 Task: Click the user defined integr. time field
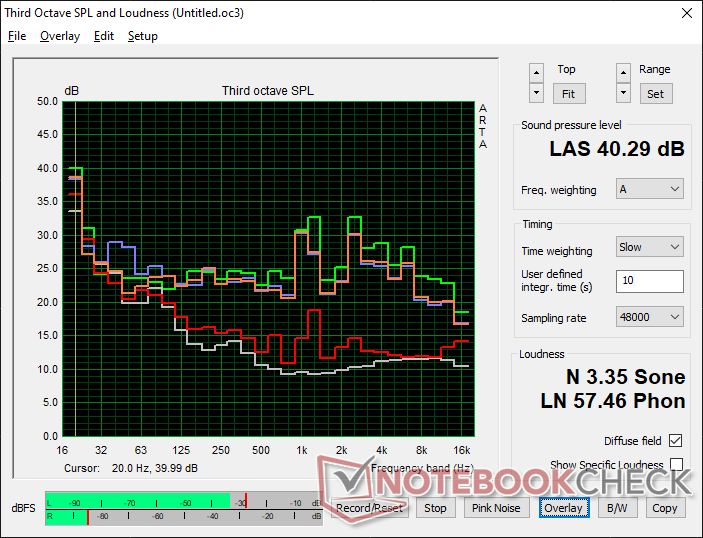(650, 281)
